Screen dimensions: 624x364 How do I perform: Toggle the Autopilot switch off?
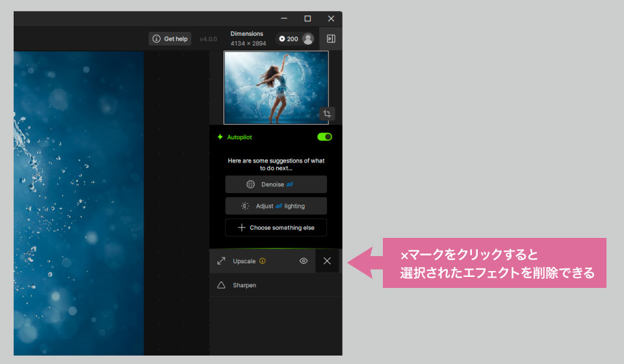click(325, 137)
